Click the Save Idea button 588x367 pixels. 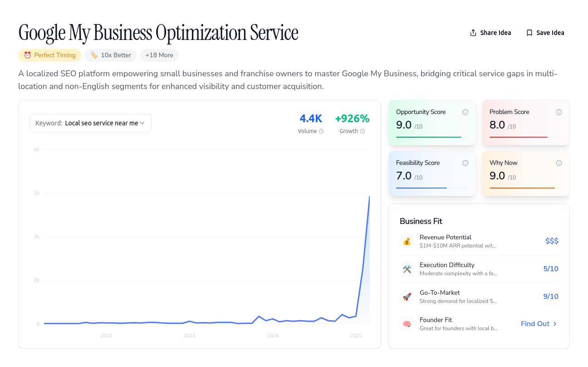[545, 33]
